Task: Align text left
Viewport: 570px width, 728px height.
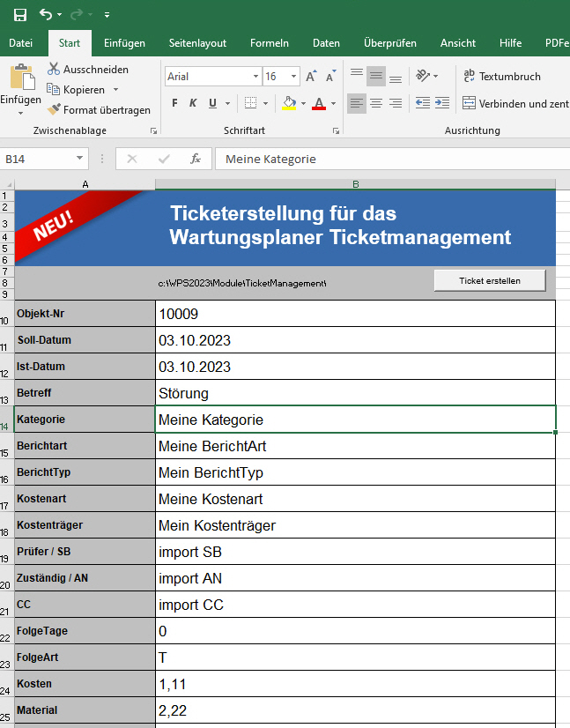Action: [x=357, y=103]
